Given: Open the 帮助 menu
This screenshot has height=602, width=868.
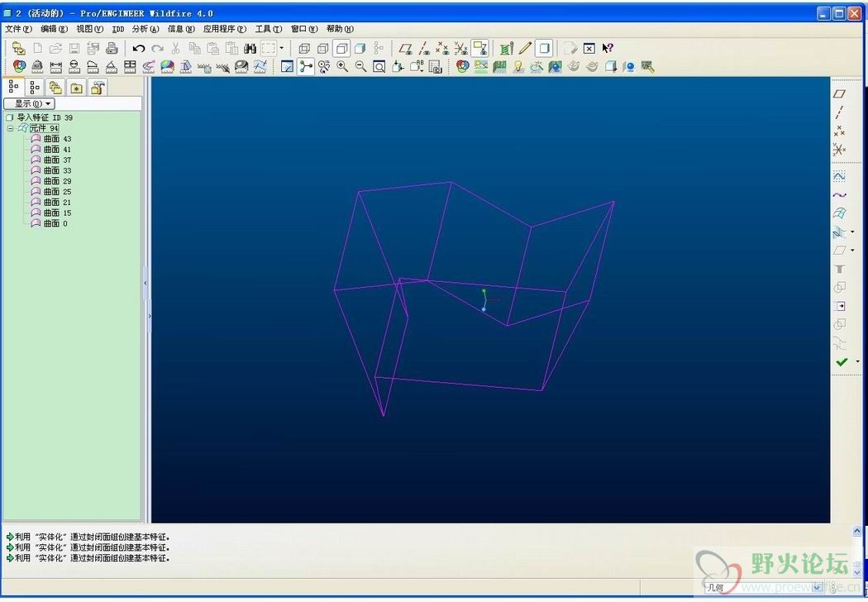Looking at the screenshot, I should (x=340, y=29).
